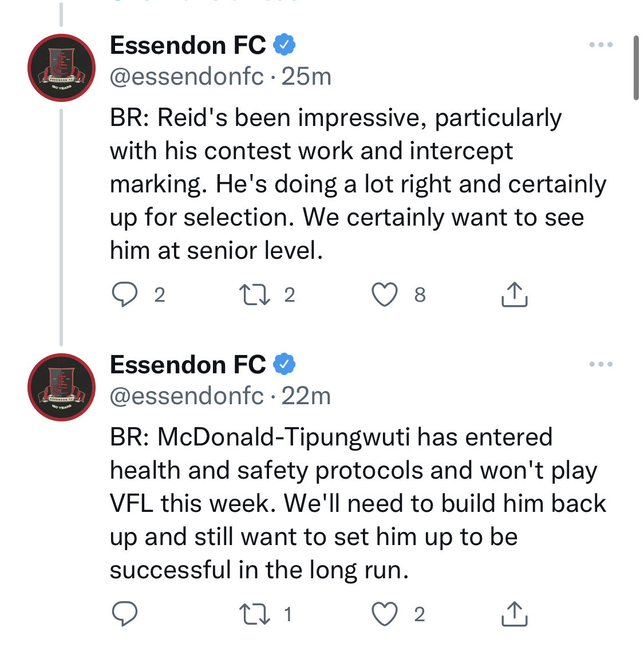The image size is (644, 651).
Task: Open Essendon FC avatar on second tweet
Action: click(61, 388)
